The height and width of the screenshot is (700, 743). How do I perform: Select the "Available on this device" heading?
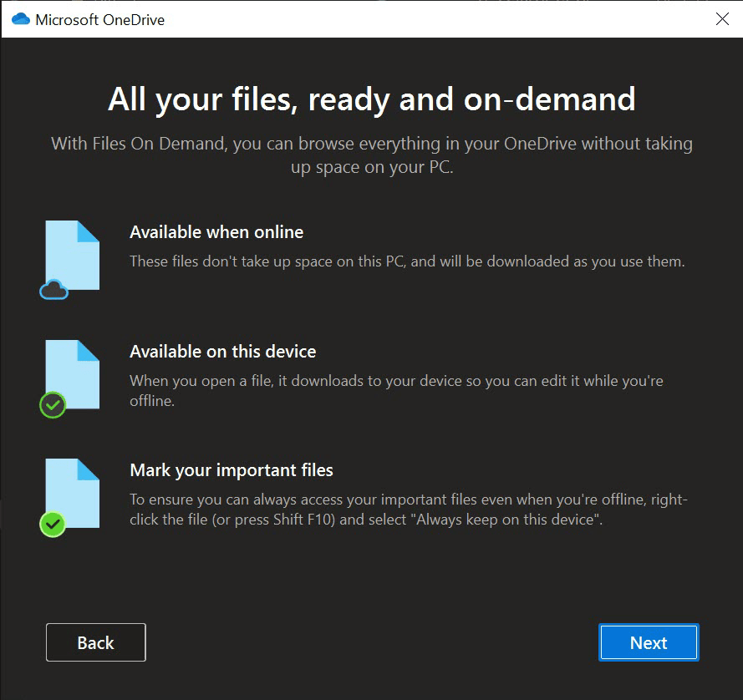[x=222, y=352]
